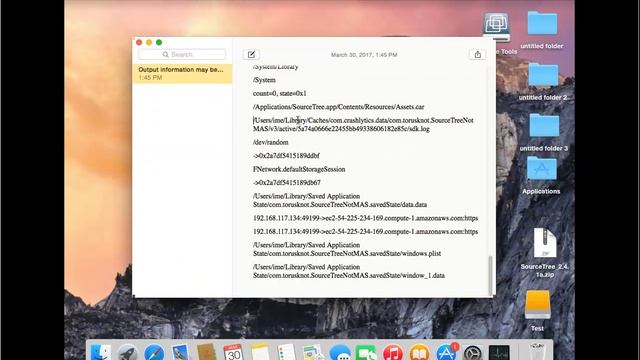This screenshot has height=360, width=640.
Task: Click the savedState/window_1.data path line
Action: (349, 271)
